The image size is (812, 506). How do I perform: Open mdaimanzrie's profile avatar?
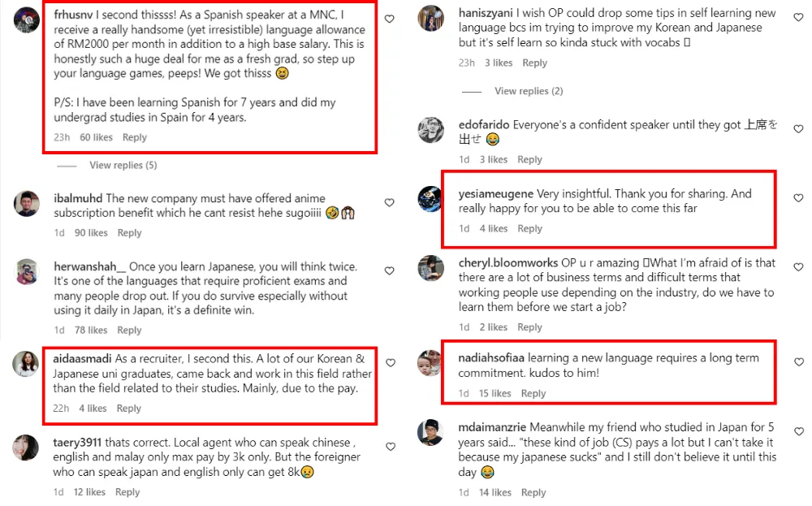(430, 432)
